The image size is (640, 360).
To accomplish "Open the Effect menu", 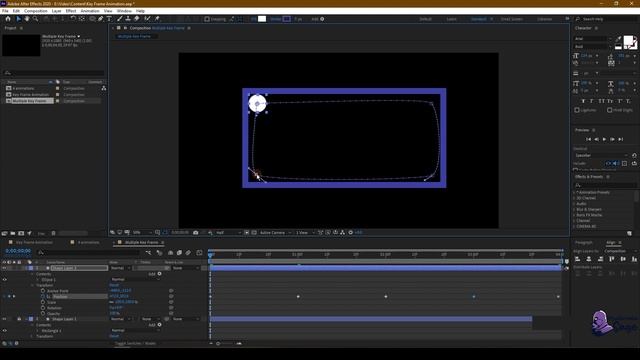I will coord(71,11).
